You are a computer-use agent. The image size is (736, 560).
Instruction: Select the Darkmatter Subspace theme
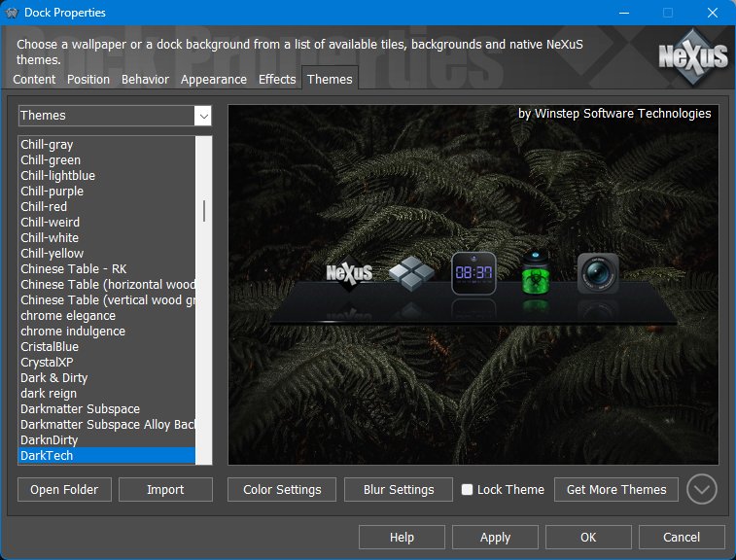click(107, 408)
